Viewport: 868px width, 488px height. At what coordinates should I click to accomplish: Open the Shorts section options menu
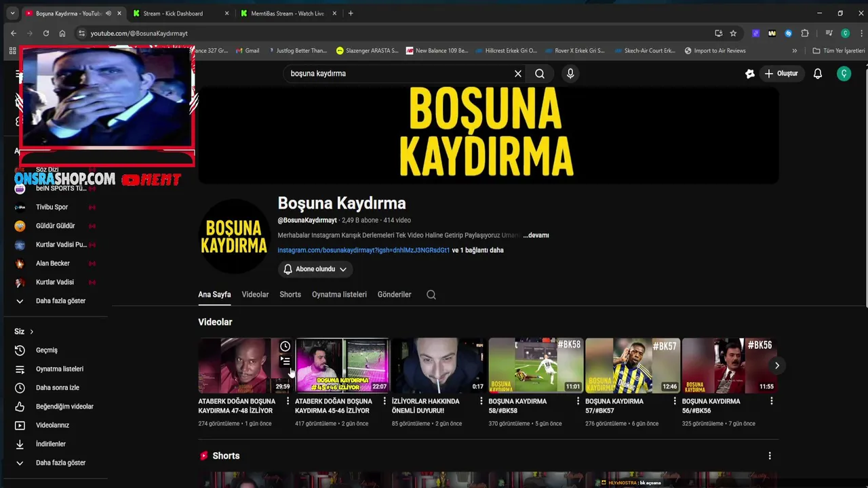pos(770,455)
